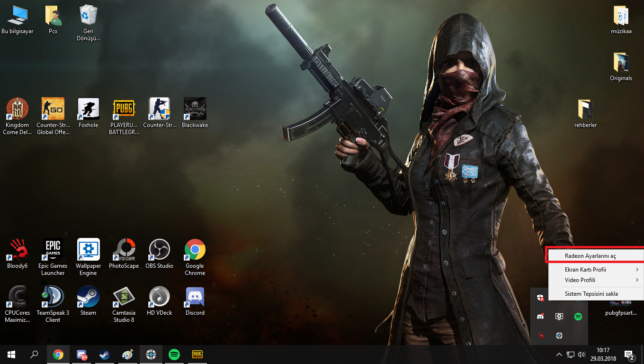Select the Steam desktop shortcut

click(89, 300)
